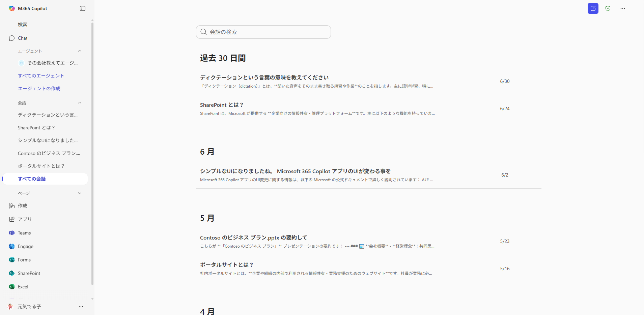Viewport: 644px width, 315px height.
Task: Collapse the sidebar with the panel toggle icon
Action: pyautogui.click(x=83, y=8)
